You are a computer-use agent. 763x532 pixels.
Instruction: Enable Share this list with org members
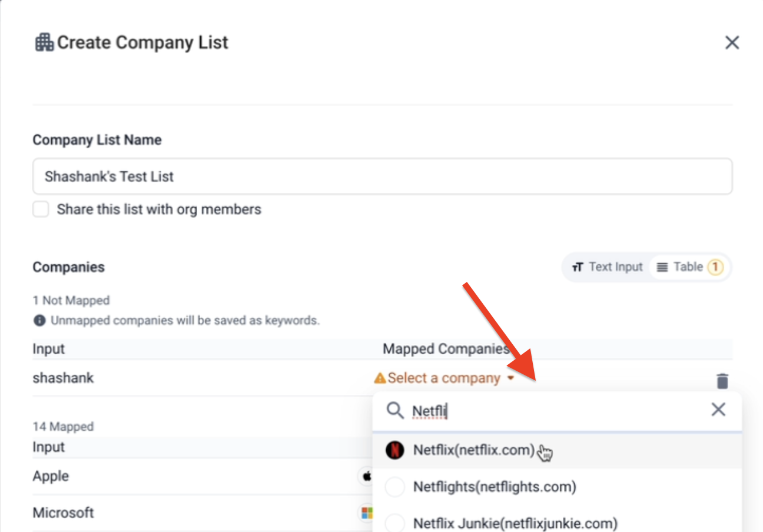[41, 210]
